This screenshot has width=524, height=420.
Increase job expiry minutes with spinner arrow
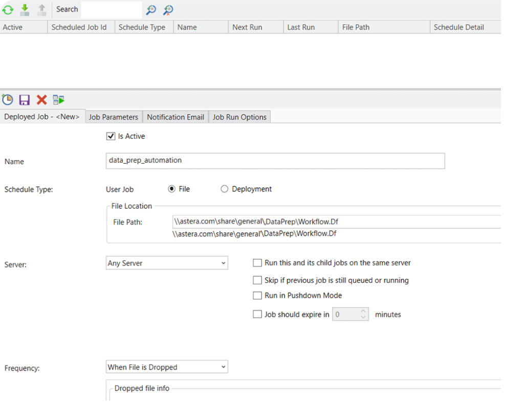click(363, 311)
